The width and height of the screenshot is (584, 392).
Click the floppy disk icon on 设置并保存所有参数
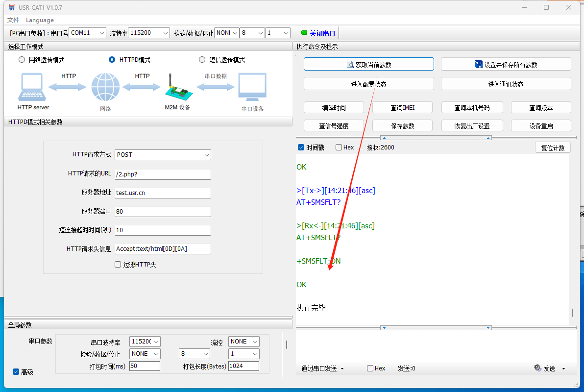pos(479,64)
